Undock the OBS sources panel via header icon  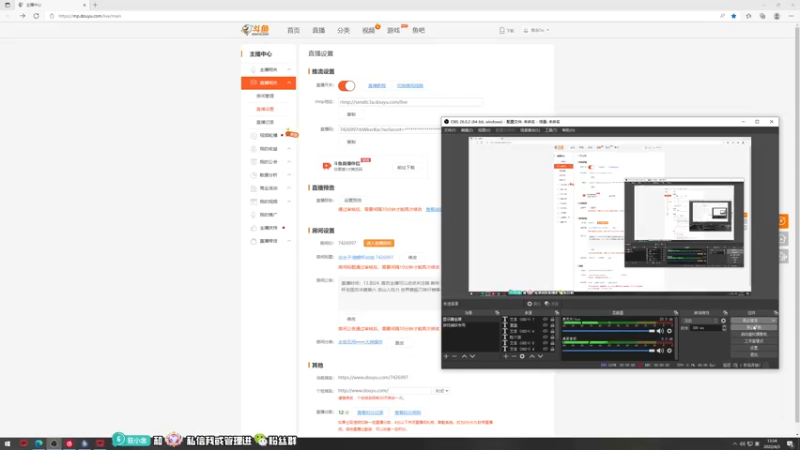(557, 312)
